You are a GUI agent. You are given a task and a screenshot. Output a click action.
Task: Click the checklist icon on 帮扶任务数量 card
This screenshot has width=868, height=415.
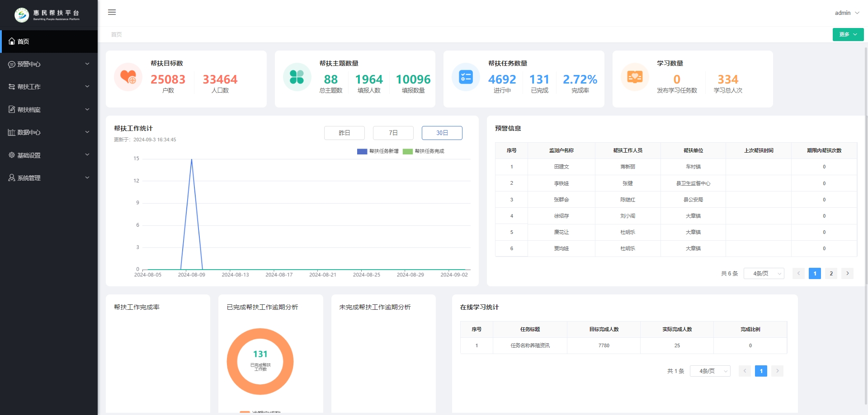(x=466, y=77)
